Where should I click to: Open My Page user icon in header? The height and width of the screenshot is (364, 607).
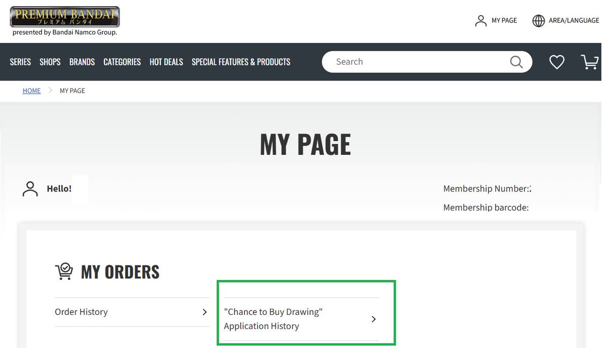481,21
